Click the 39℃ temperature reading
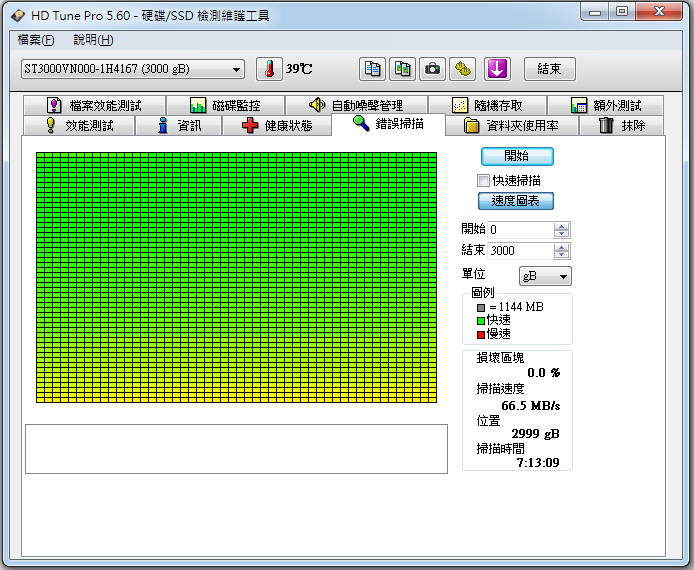 (x=299, y=69)
